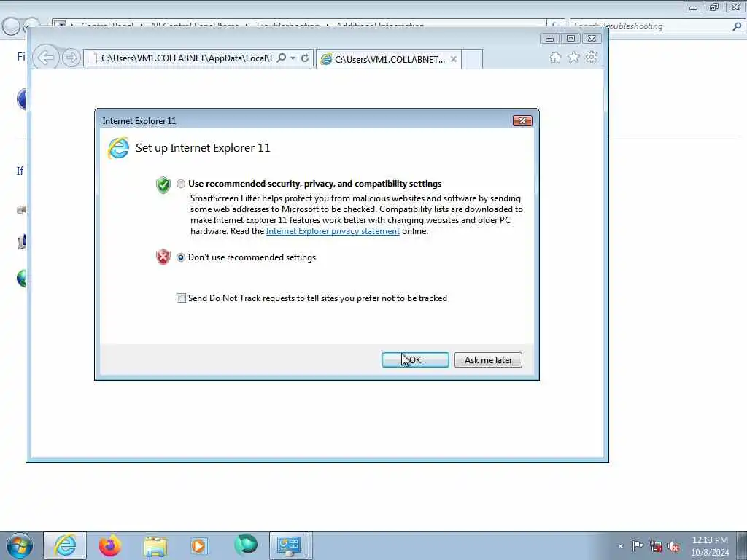Launch Firefox from the taskbar
The height and width of the screenshot is (560, 747).
click(x=110, y=545)
